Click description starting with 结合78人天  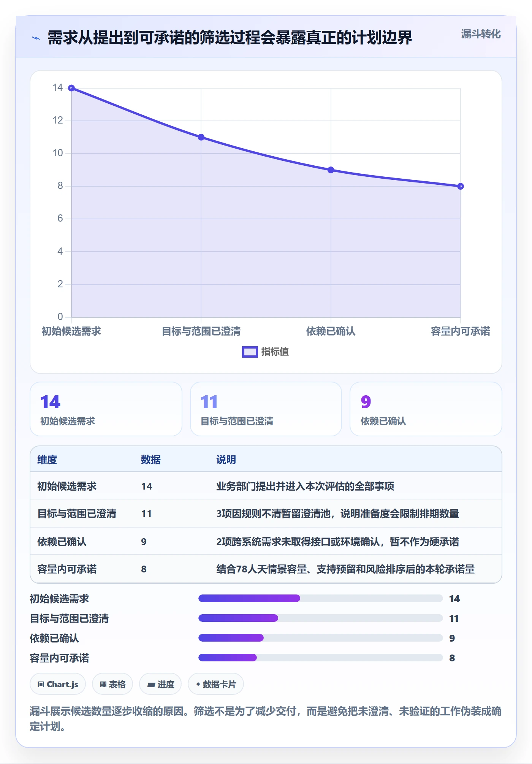click(345, 569)
